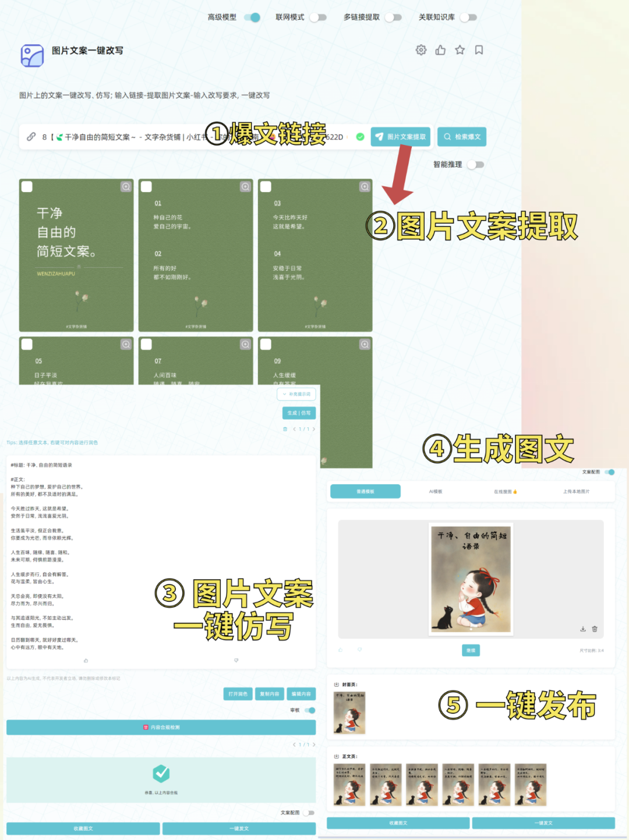Disable the 高级模型 switch
Screen dimensions: 629x840
click(x=252, y=17)
